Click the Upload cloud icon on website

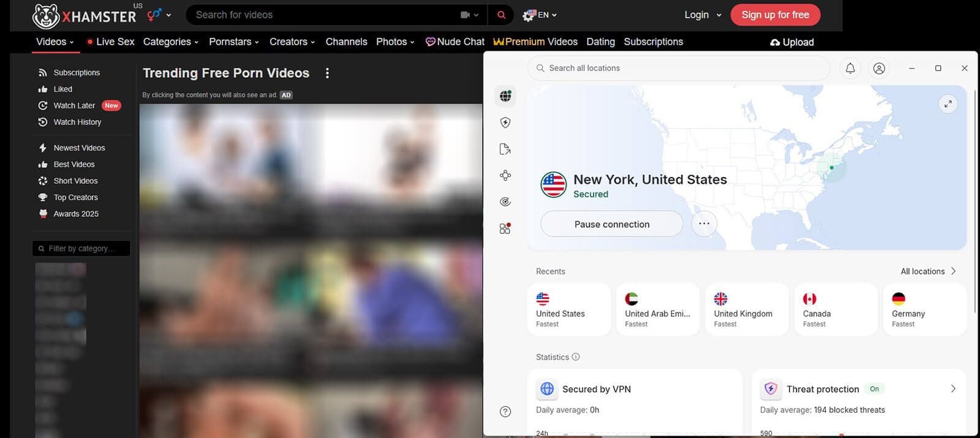pyautogui.click(x=775, y=42)
